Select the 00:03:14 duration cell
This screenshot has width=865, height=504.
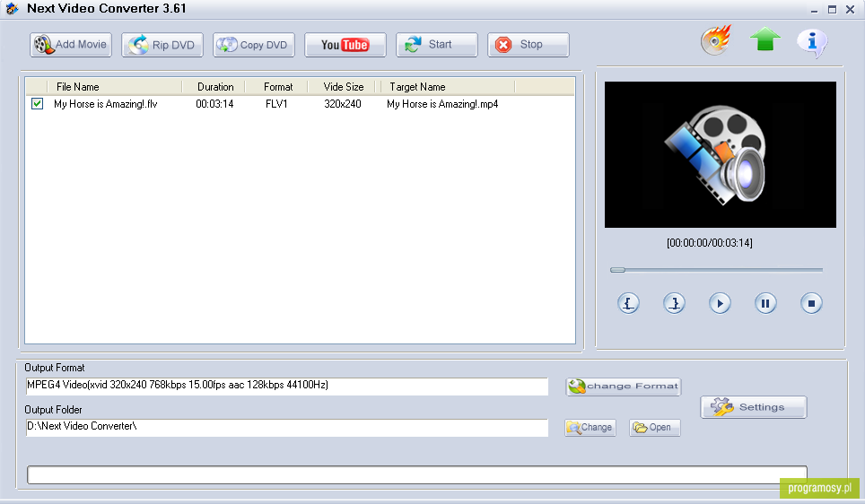214,104
